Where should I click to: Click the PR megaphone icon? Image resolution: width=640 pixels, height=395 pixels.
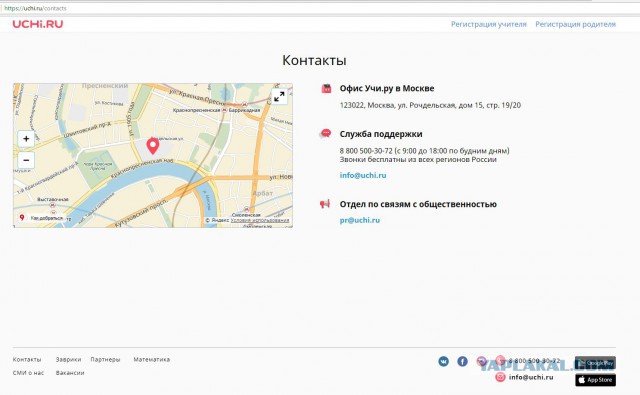tap(325, 204)
